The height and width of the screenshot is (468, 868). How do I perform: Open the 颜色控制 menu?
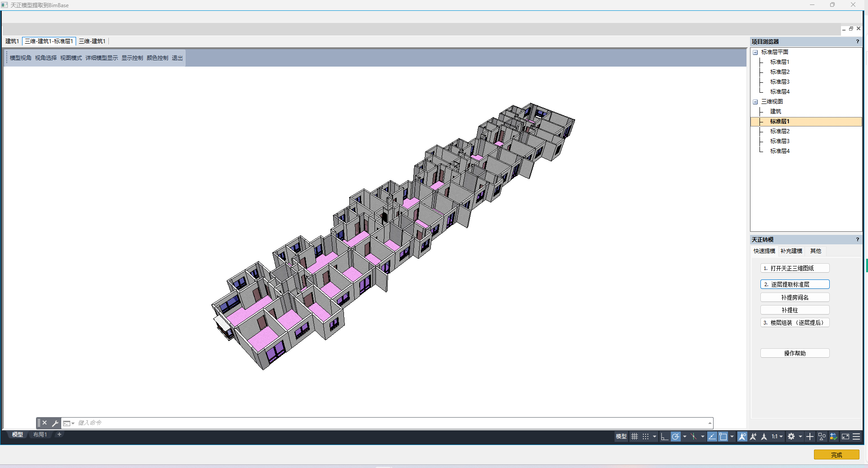(x=158, y=58)
